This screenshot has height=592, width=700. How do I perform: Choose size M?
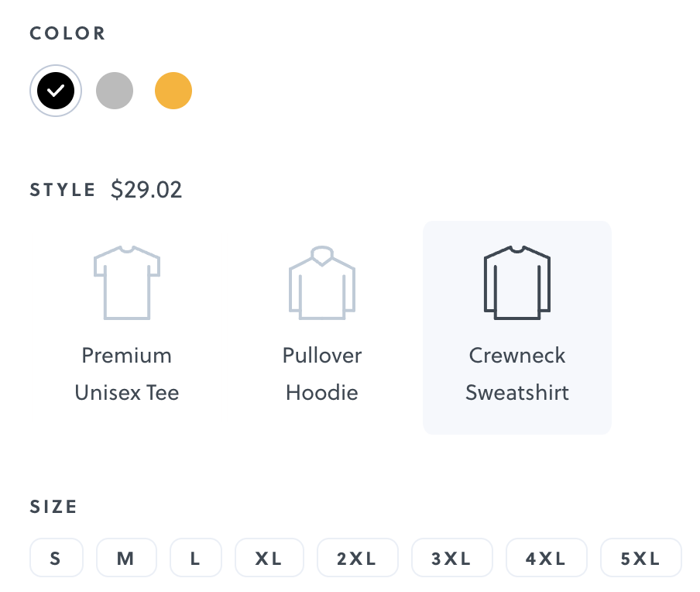pyautogui.click(x=126, y=558)
